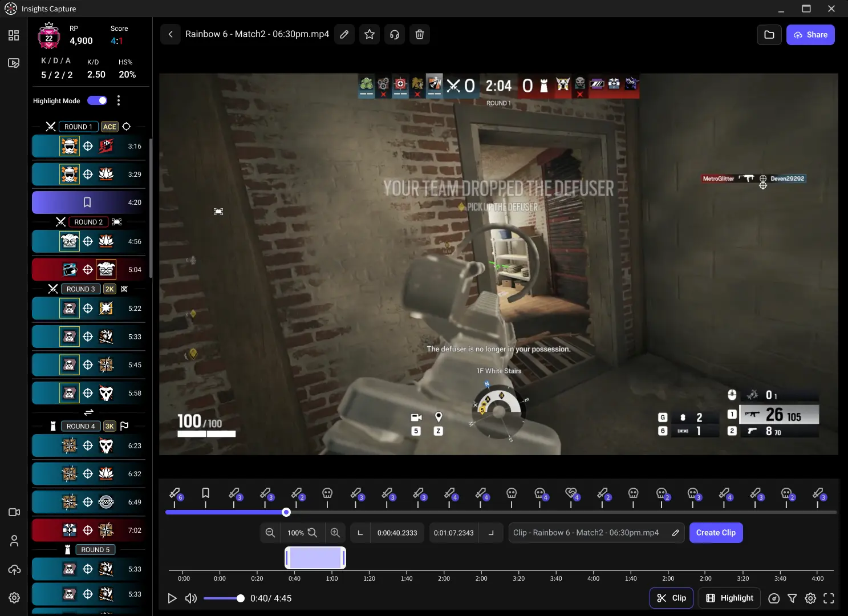848x616 pixels.
Task: Select the kill event at 5:22
Action: coord(89,309)
